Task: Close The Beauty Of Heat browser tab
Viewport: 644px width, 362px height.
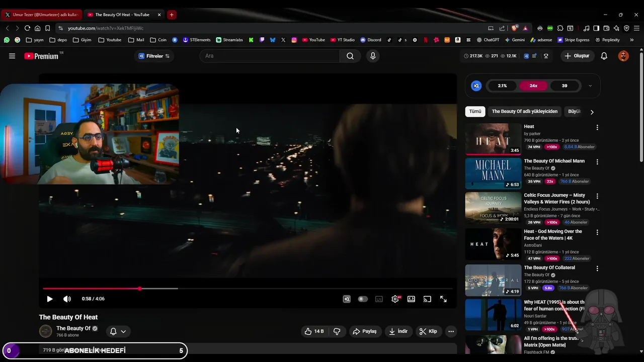Action: pyautogui.click(x=159, y=15)
